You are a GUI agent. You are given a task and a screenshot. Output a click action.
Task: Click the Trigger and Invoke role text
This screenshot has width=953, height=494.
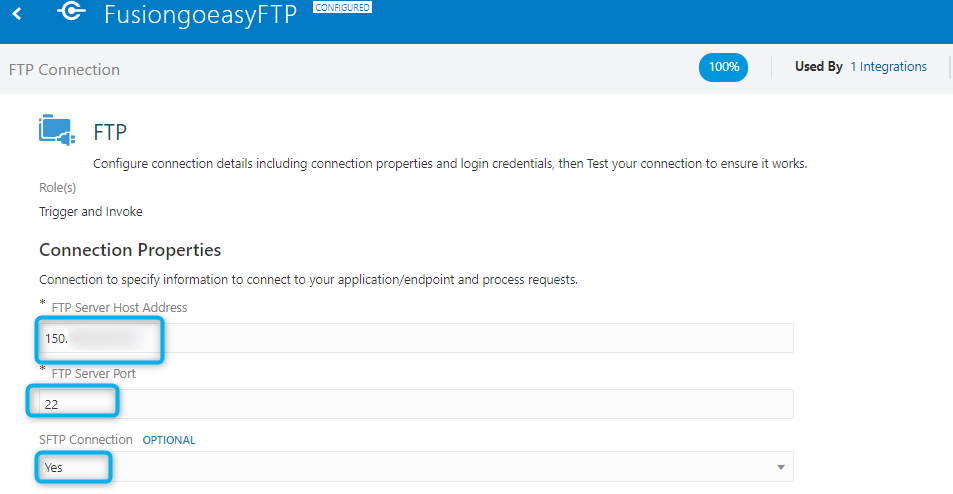pos(91,211)
